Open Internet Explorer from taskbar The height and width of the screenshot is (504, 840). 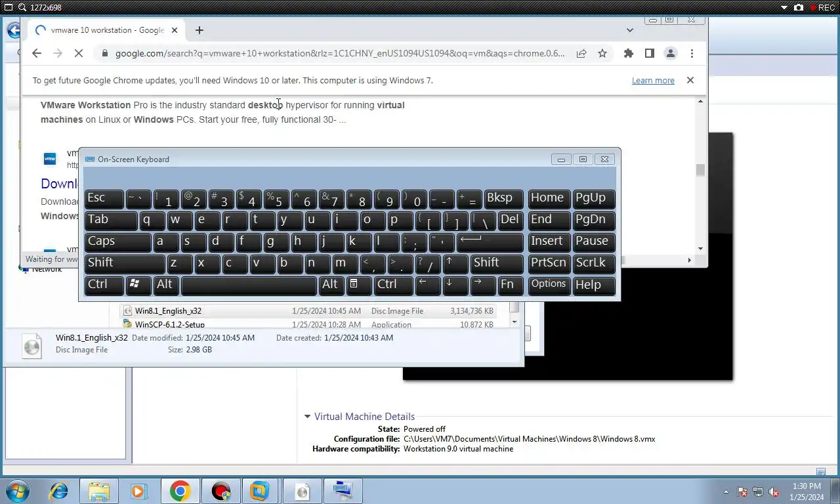pos(58,491)
